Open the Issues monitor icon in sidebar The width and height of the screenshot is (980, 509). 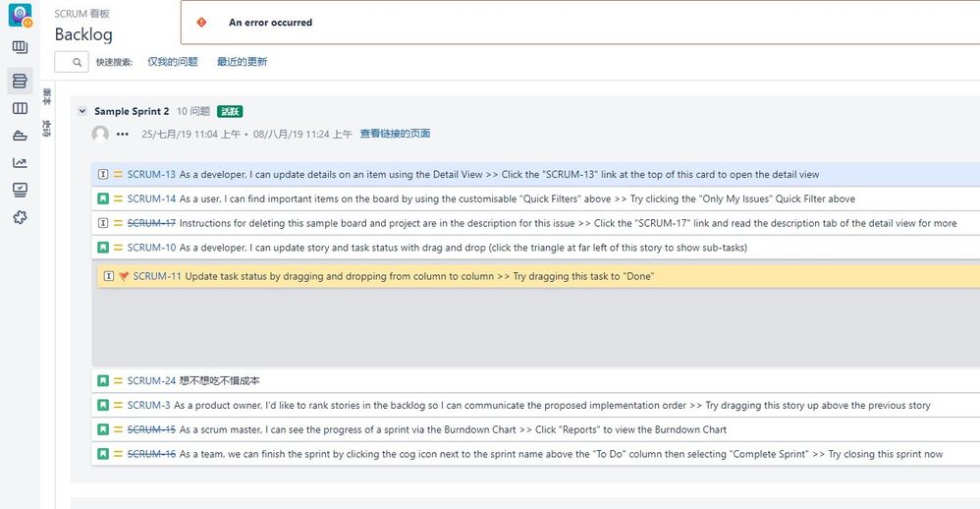[x=20, y=190]
